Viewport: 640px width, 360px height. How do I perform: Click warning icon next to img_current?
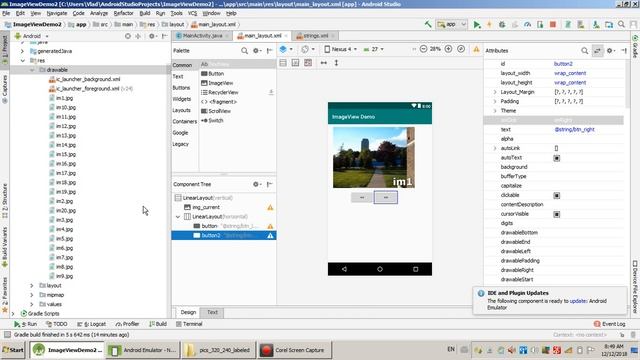click(x=270, y=207)
